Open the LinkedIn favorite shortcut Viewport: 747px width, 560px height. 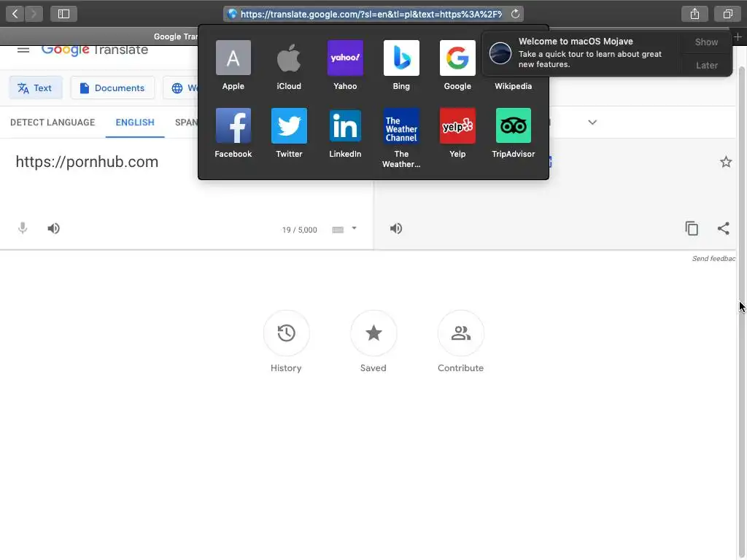[x=345, y=125]
